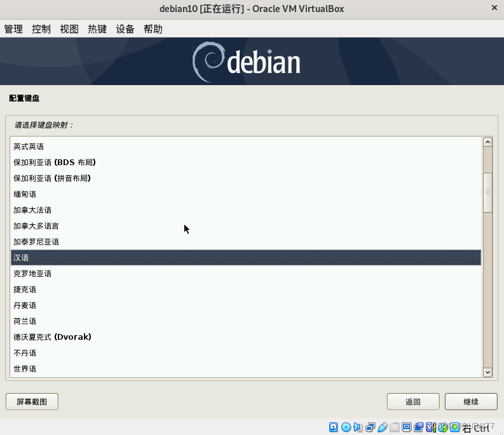The width and height of the screenshot is (504, 435).
Task: Select 德沃夏克式 (Dvorak) layout
Action: tap(246, 337)
